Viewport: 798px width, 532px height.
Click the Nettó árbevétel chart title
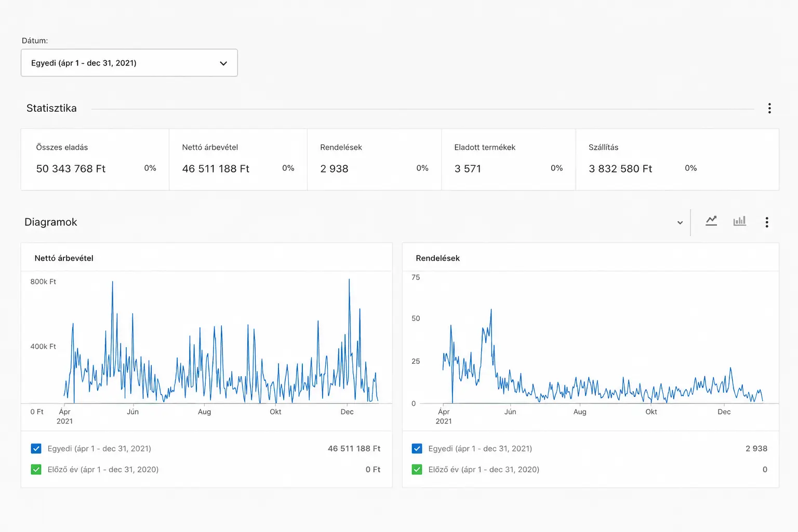click(x=64, y=258)
